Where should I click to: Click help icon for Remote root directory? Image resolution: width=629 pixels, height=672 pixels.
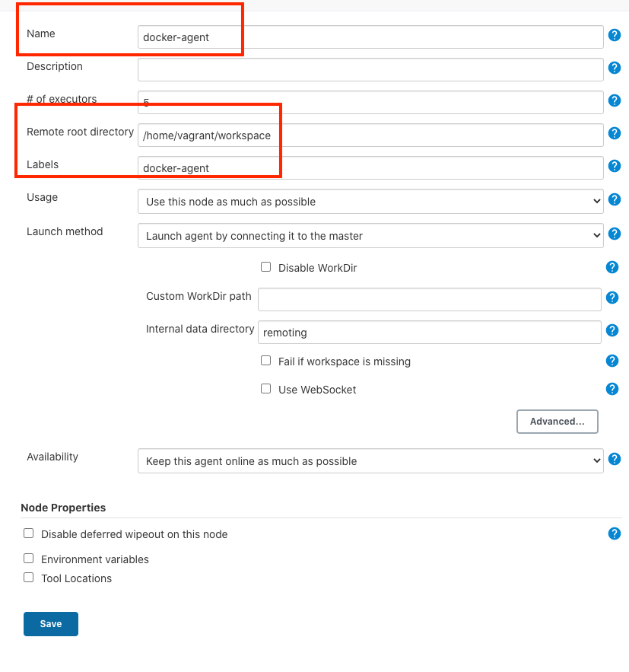pos(615,134)
